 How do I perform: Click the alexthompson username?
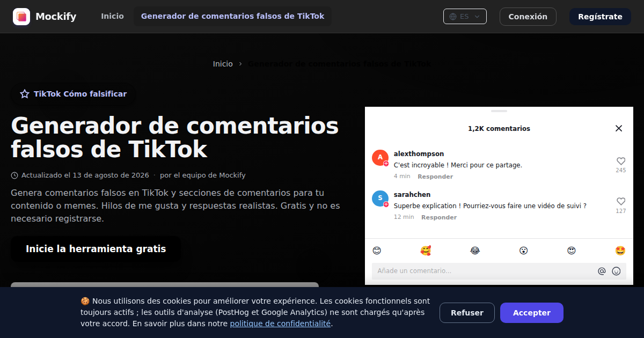[419, 154]
